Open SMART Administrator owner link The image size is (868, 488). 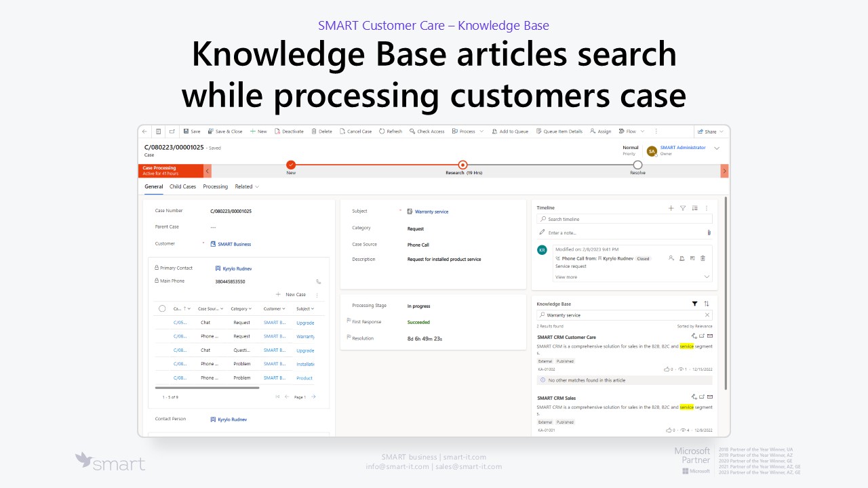[683, 148]
